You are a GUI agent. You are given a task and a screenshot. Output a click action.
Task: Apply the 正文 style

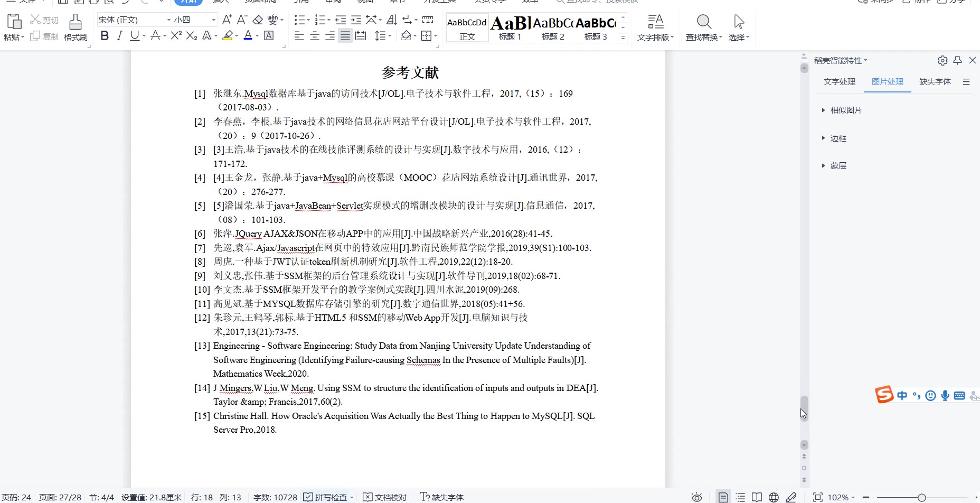[467, 28]
